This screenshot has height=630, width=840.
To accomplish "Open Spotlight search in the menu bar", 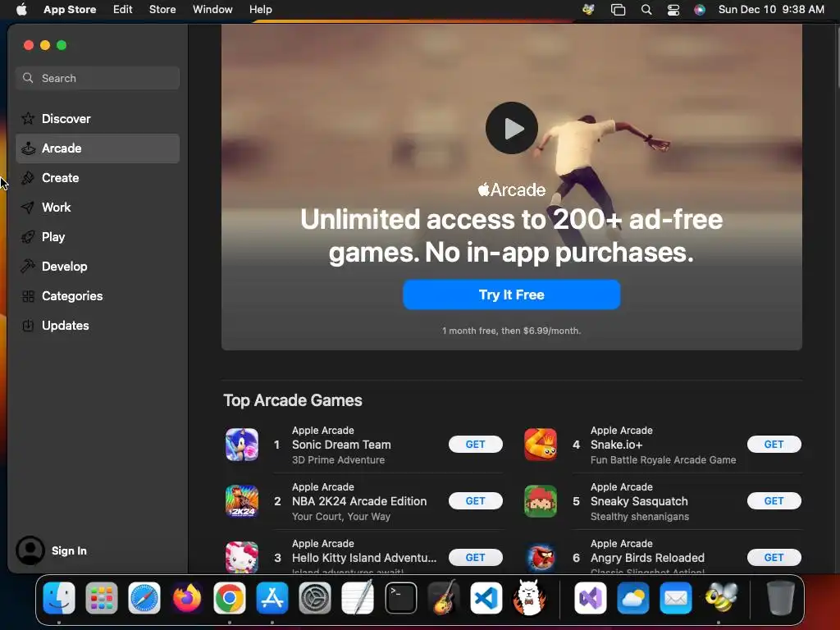I will (x=646, y=10).
